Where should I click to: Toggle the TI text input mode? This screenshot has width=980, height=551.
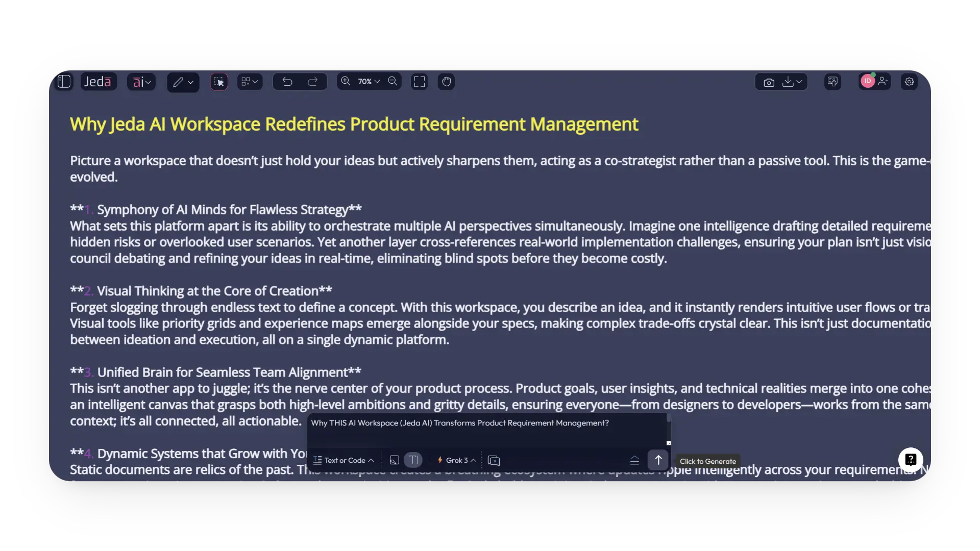(413, 460)
